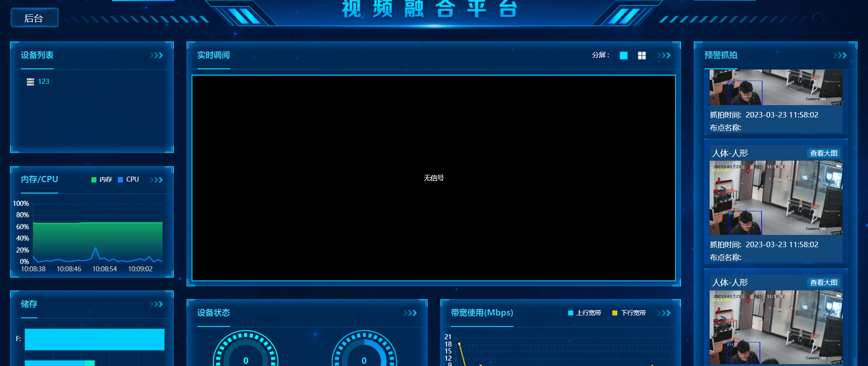Click the 100% axis label
Screen dimensions: 868x366
point(21,203)
